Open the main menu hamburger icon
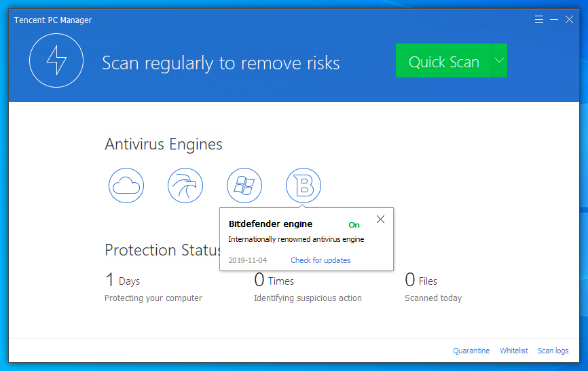 coord(539,20)
